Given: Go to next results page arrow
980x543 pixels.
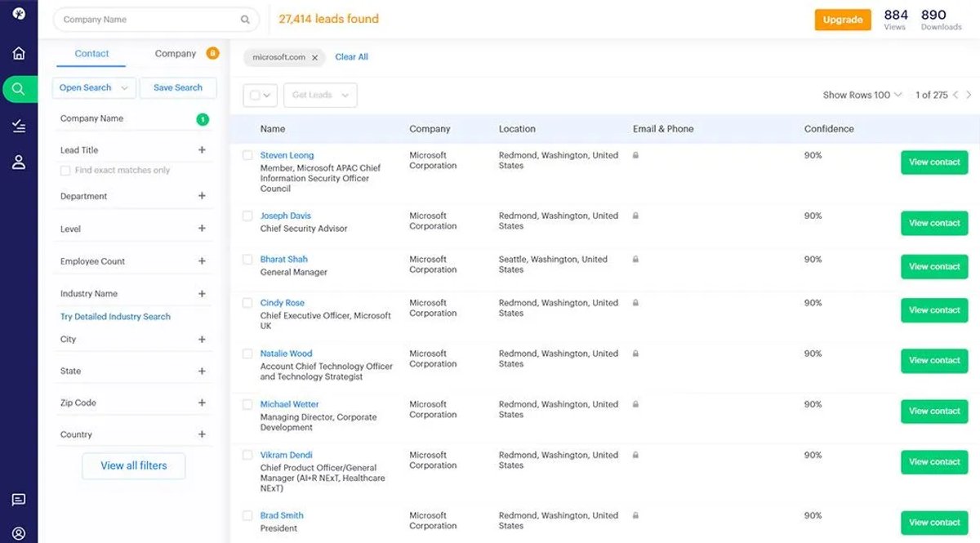Looking at the screenshot, I should 969,95.
